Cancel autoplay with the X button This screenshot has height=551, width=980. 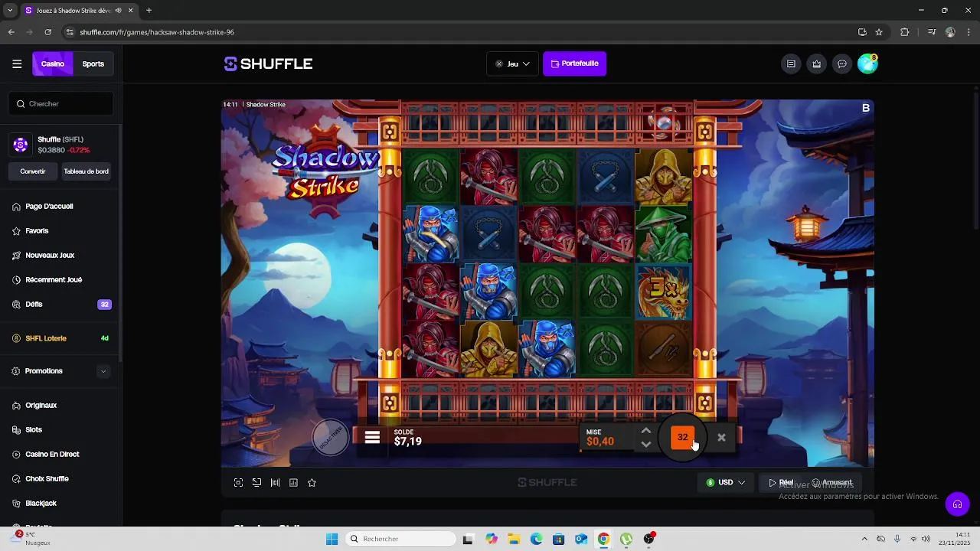721,438
